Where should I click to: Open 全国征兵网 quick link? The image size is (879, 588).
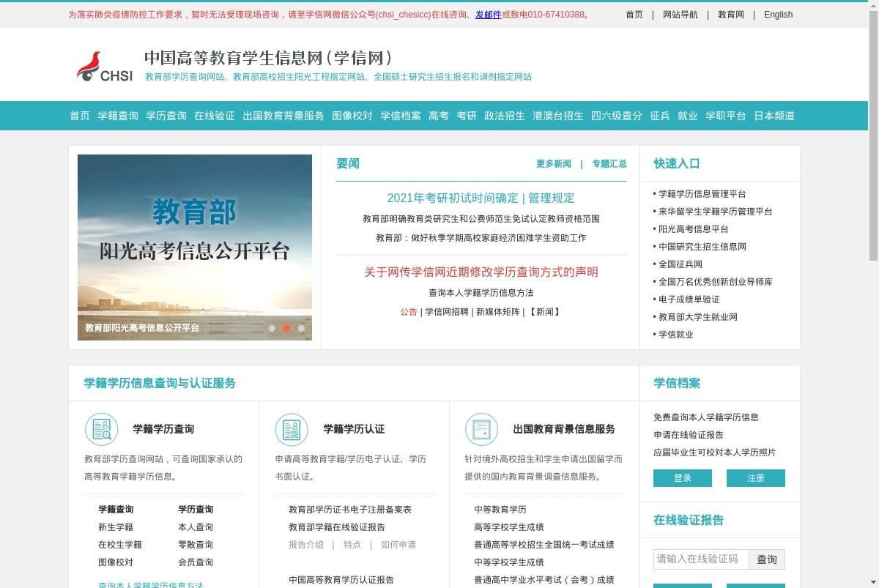point(680,264)
